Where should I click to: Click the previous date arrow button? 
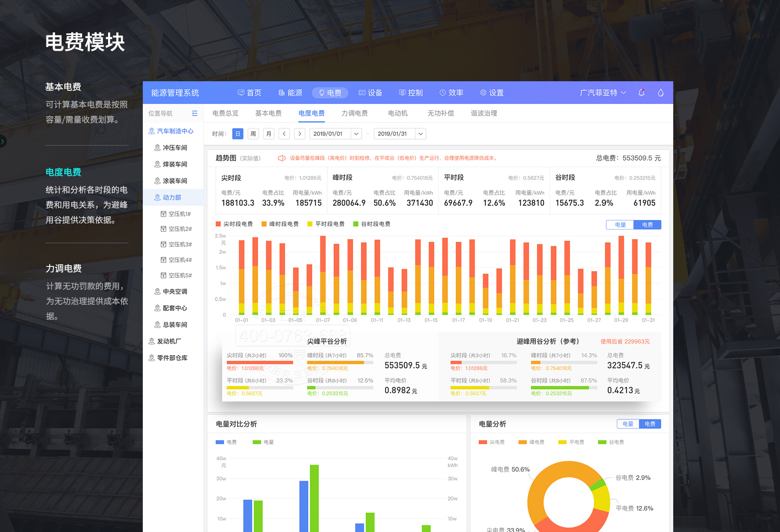tap(284, 134)
